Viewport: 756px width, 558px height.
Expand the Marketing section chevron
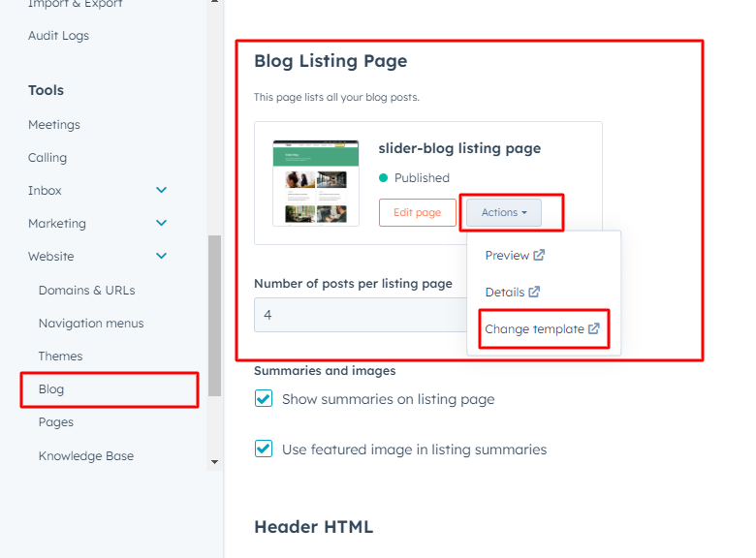pyautogui.click(x=162, y=224)
